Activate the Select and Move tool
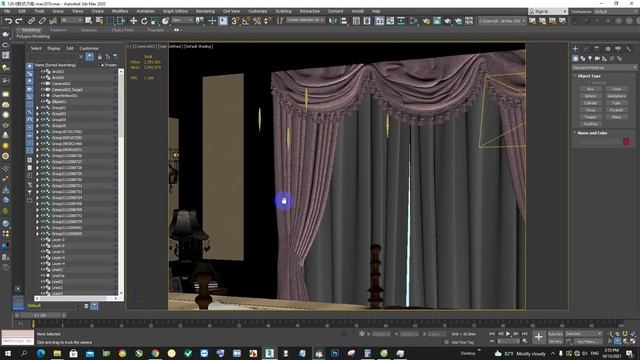The width and height of the screenshot is (640, 360). [x=133, y=20]
